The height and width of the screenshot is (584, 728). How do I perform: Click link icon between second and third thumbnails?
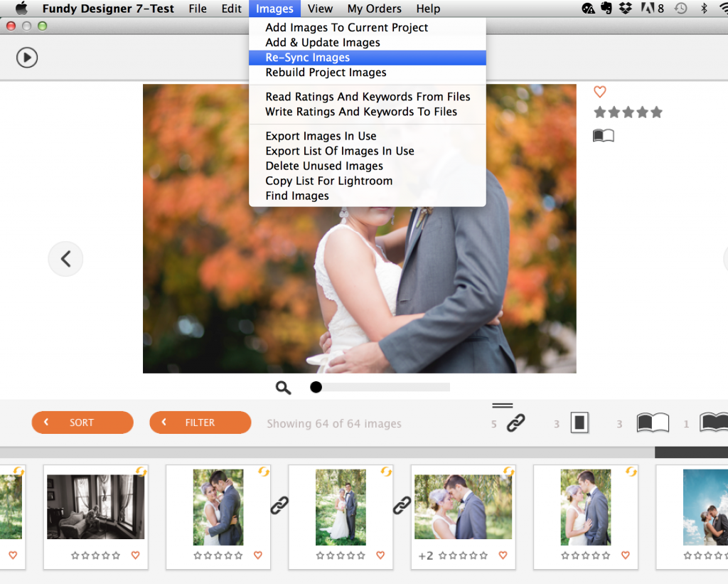(x=279, y=506)
